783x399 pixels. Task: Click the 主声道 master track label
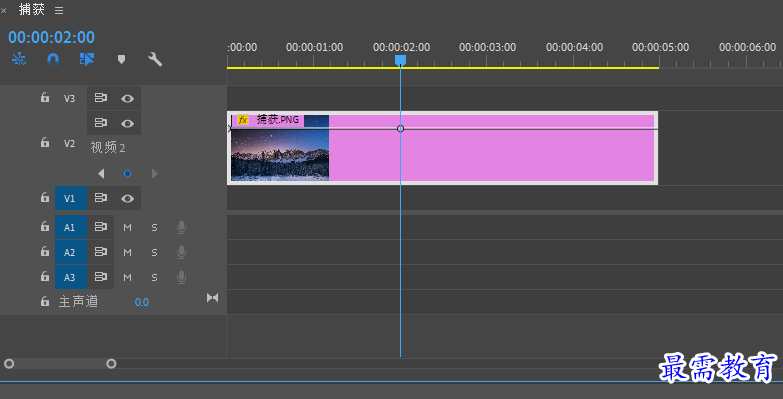[78, 302]
